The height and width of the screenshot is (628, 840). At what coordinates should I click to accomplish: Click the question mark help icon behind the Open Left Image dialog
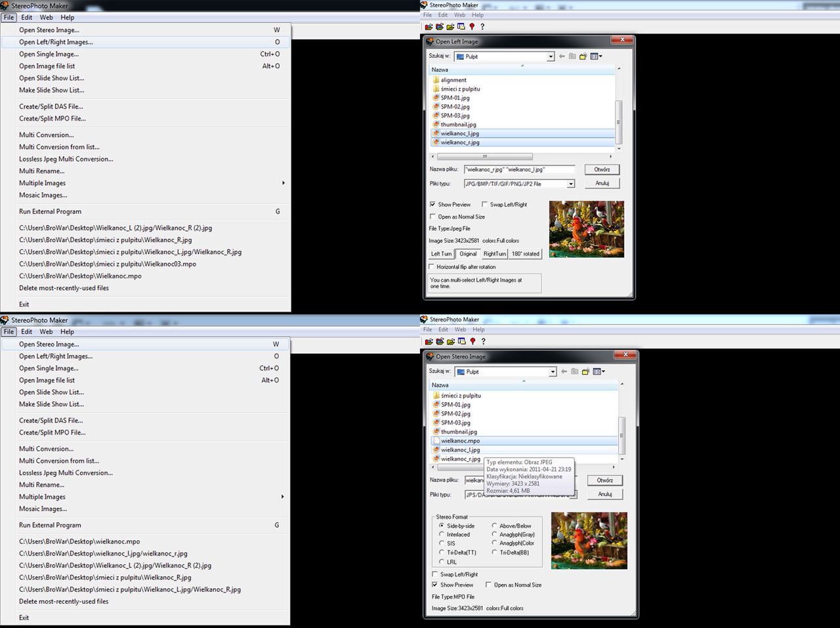(482, 27)
